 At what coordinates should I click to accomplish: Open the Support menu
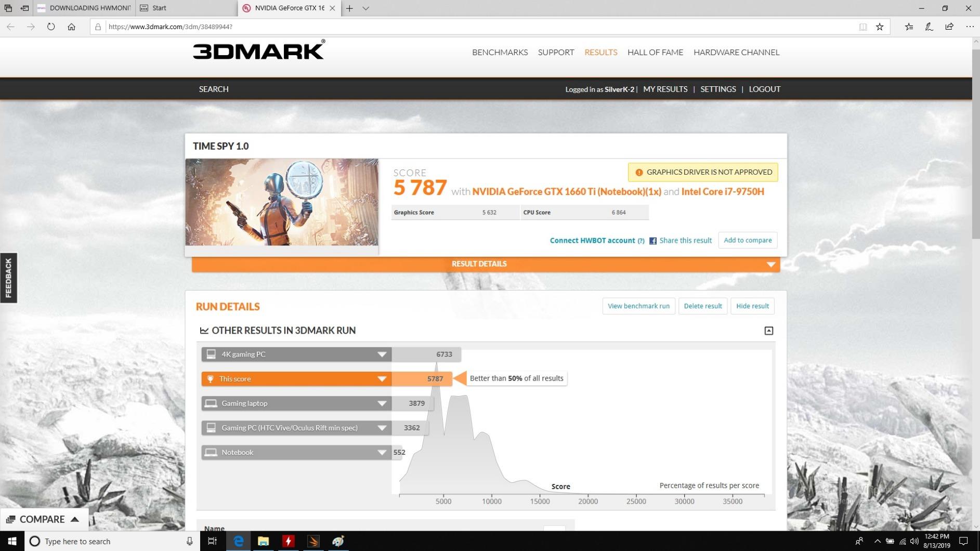tap(556, 52)
